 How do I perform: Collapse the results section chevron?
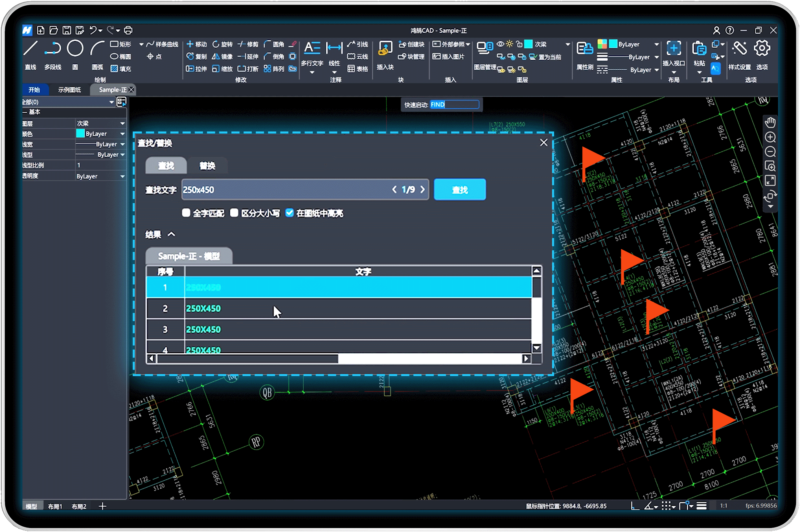171,234
